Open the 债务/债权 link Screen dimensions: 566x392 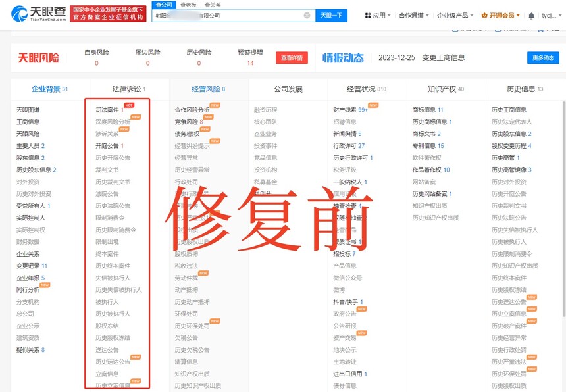coord(187,134)
